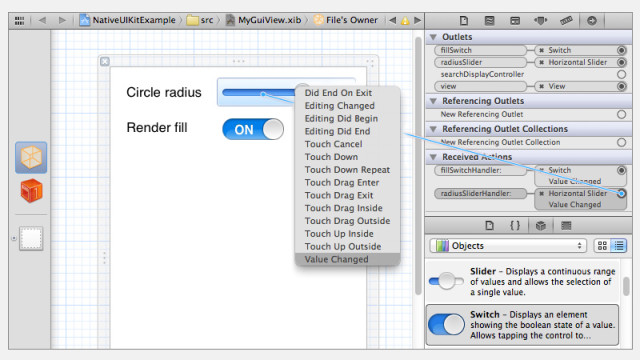Show the Connections inspector arrow icon

click(591, 20)
